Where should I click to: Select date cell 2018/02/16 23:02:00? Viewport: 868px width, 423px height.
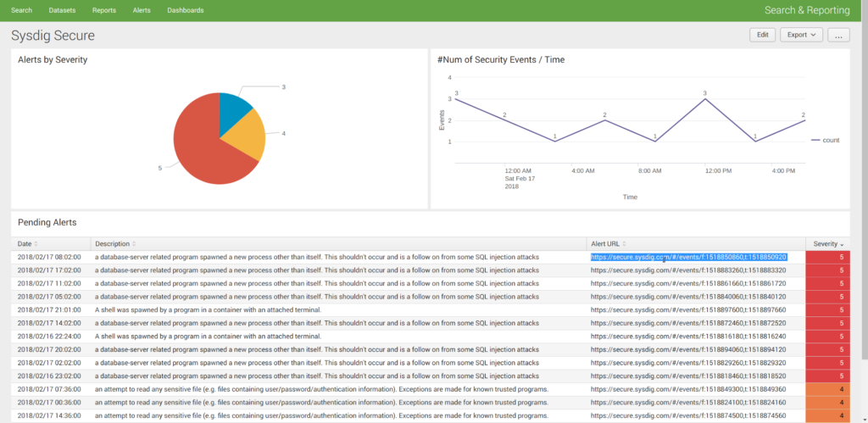(x=48, y=376)
